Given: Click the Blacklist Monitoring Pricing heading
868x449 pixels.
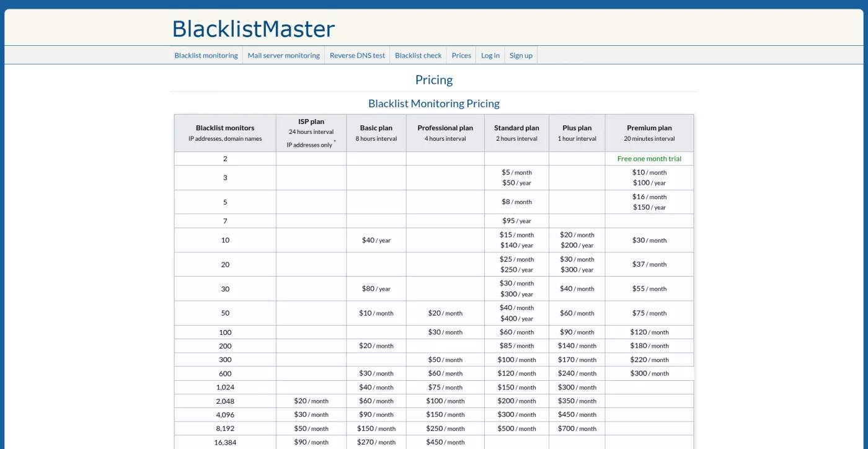Looking at the screenshot, I should pos(434,104).
